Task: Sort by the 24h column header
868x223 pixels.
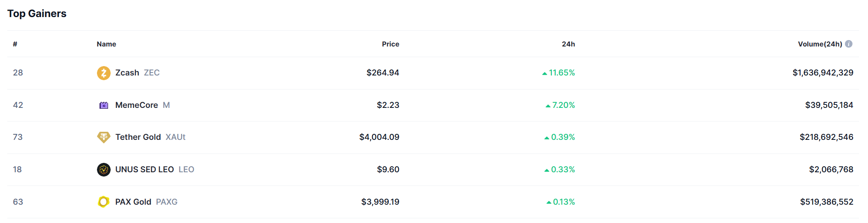Action: click(568, 44)
